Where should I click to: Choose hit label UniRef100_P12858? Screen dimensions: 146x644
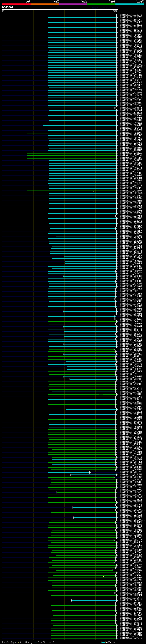(x=131, y=60)
